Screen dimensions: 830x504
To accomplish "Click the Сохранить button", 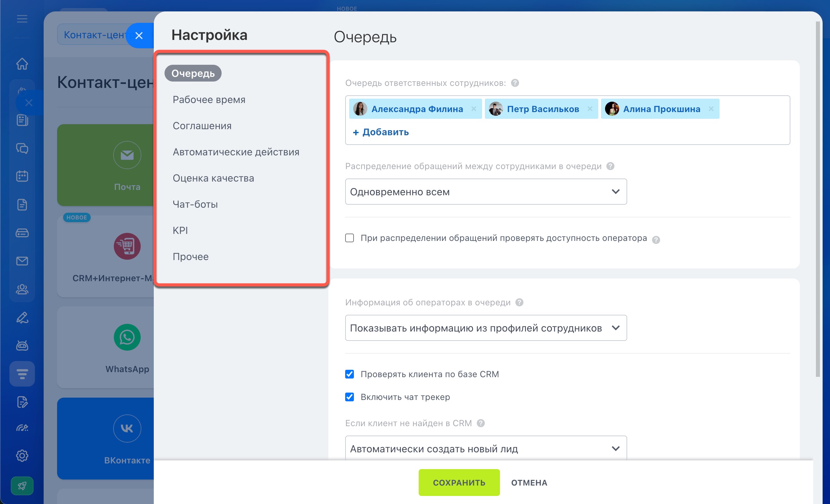I will point(459,483).
